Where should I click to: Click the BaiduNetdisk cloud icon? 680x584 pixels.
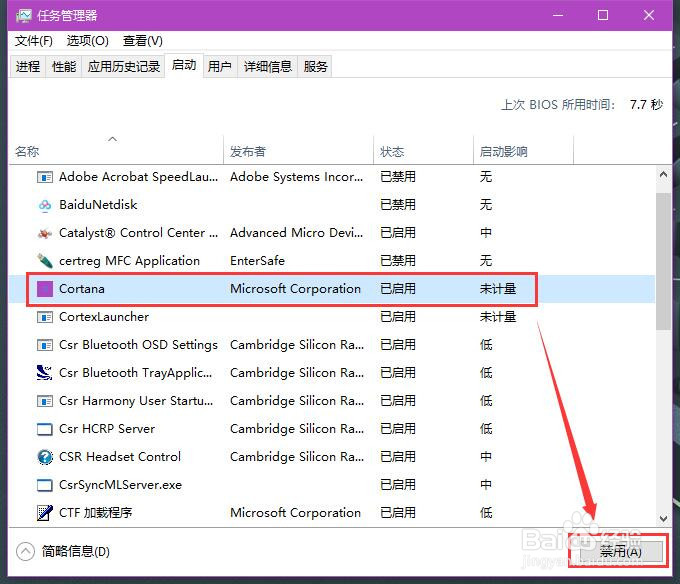click(45, 205)
